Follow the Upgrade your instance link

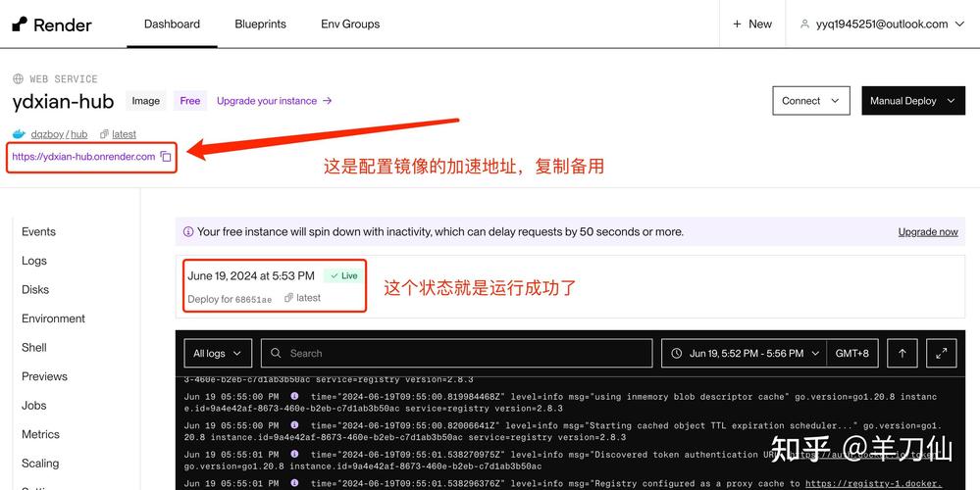coord(274,101)
